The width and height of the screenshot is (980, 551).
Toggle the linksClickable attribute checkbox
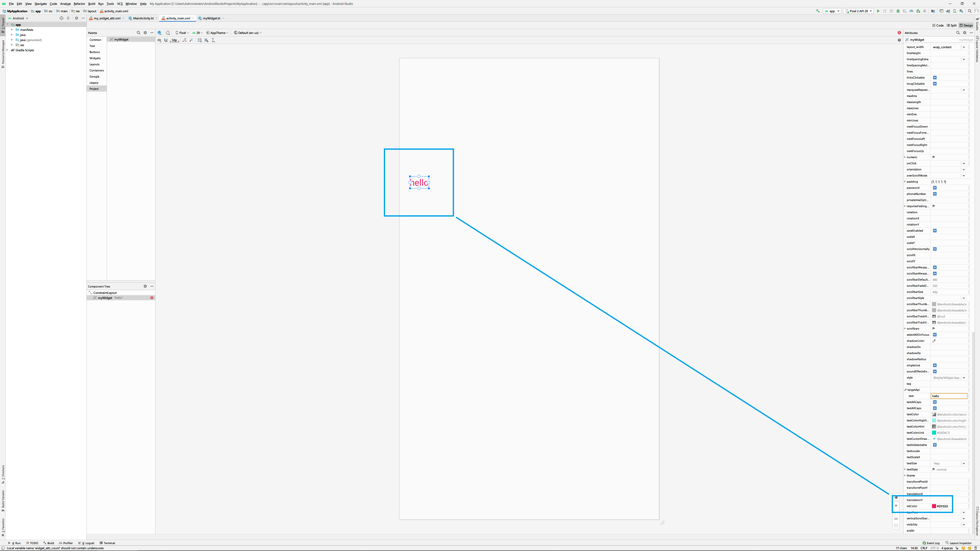pos(935,78)
